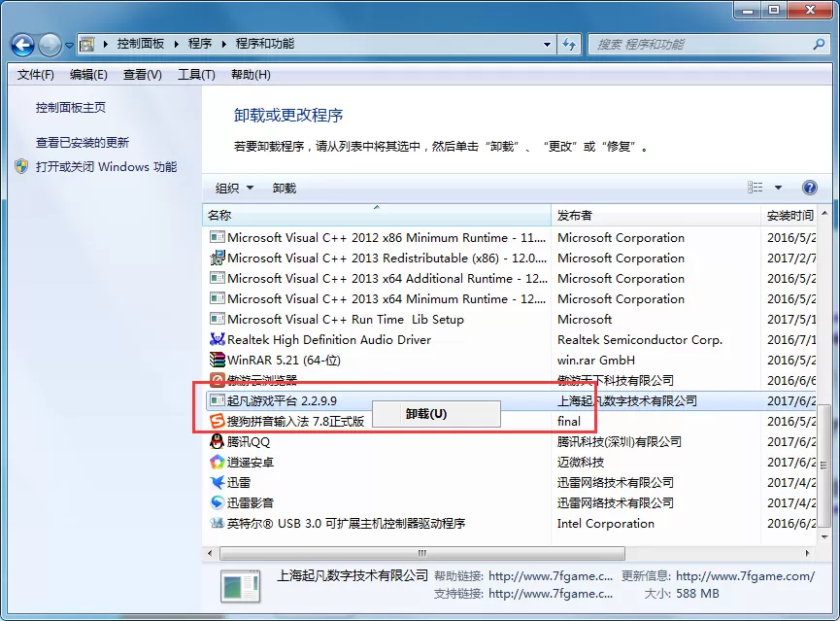Click the list's scroll down arrow
The height and width of the screenshot is (621, 840).
pos(824,536)
